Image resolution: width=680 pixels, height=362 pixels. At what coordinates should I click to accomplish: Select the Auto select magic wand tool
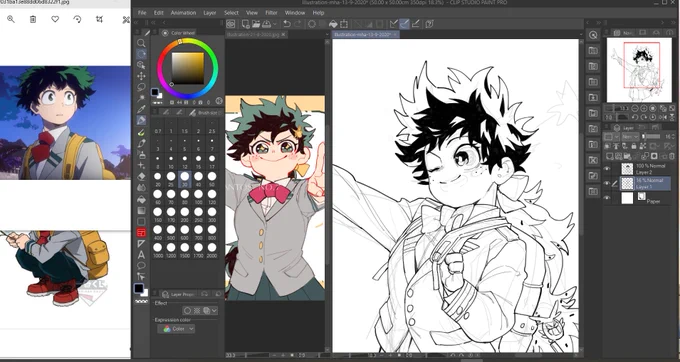coord(141,98)
